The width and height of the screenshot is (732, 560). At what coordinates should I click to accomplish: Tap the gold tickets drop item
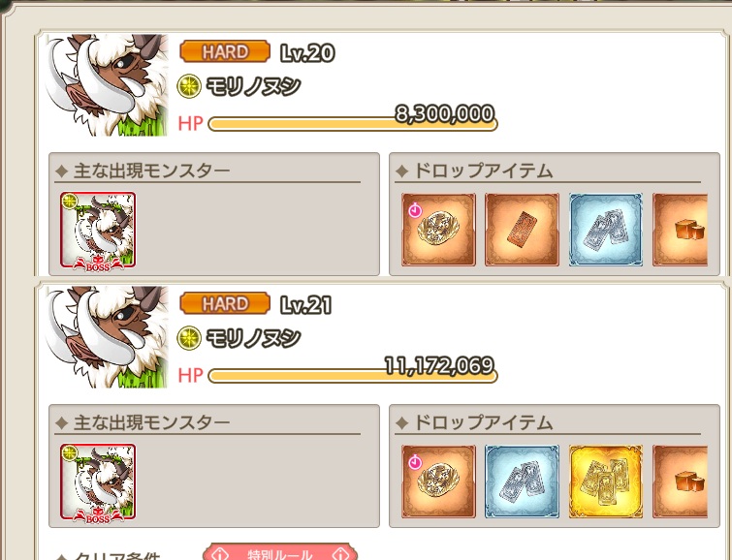[x=606, y=482]
